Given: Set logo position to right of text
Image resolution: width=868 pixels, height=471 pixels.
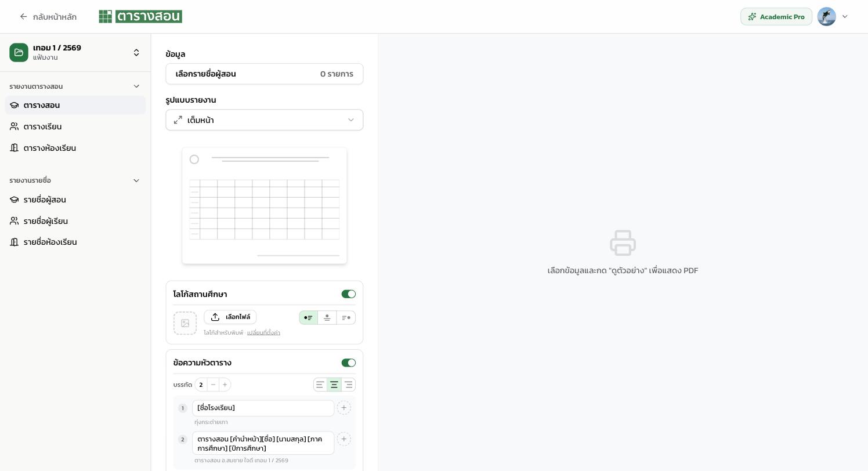Looking at the screenshot, I should click(x=346, y=318).
